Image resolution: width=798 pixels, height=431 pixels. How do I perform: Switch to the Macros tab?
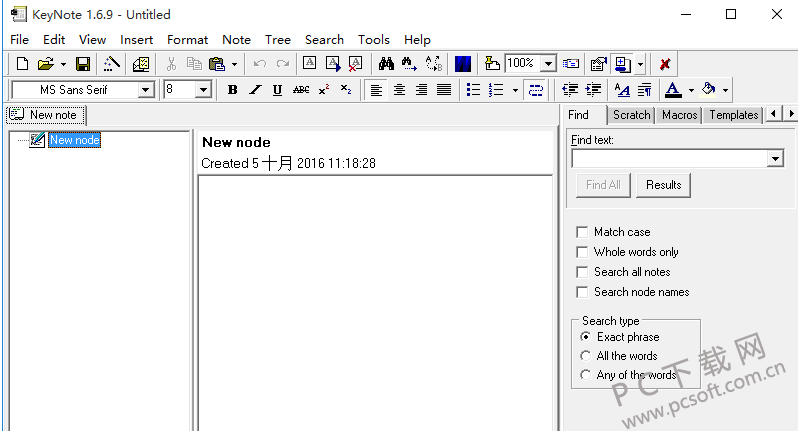point(679,115)
